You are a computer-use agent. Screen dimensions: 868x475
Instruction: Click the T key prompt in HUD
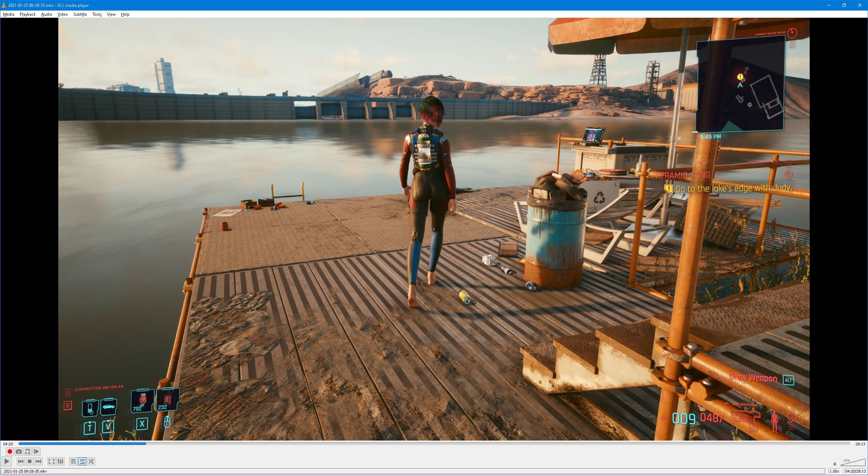pyautogui.click(x=90, y=428)
